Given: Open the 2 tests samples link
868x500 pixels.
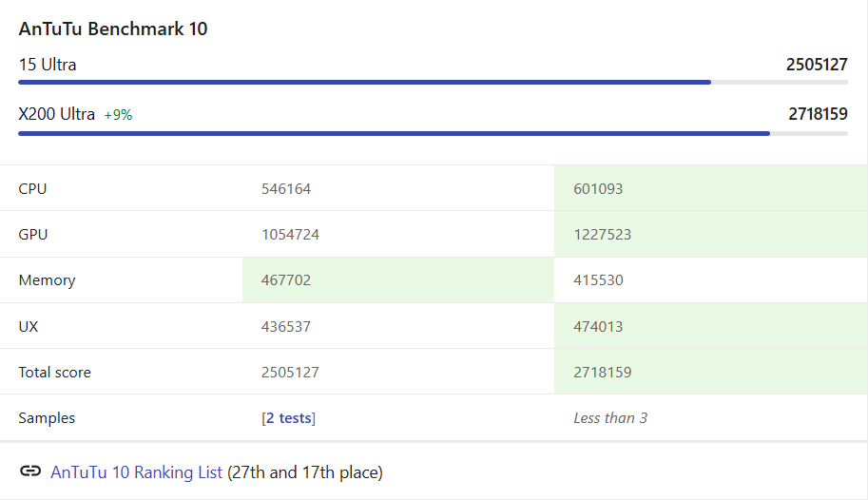Looking at the screenshot, I should (288, 418).
